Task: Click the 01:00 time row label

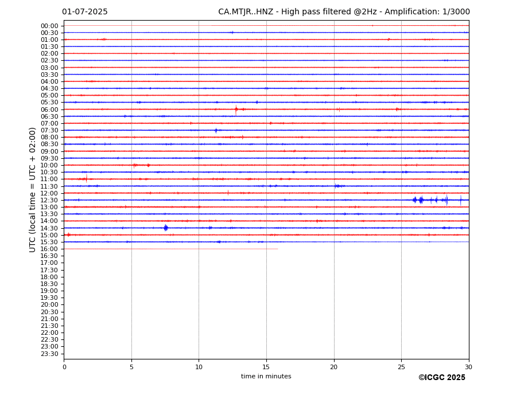Action: 49,40
